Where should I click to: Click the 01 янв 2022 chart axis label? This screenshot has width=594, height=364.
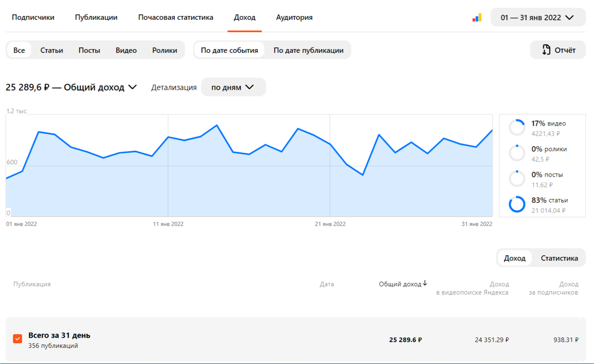pyautogui.click(x=21, y=224)
